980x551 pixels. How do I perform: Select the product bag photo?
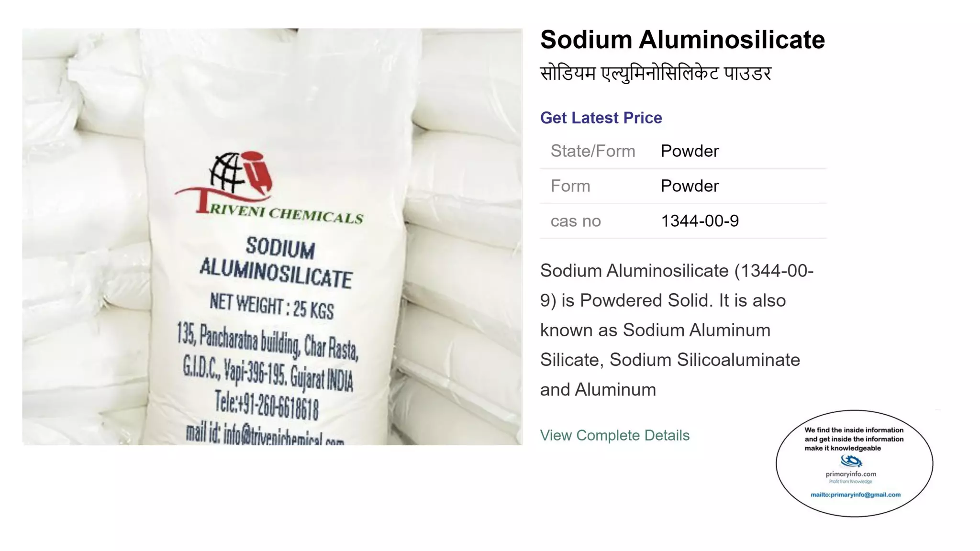point(272,237)
